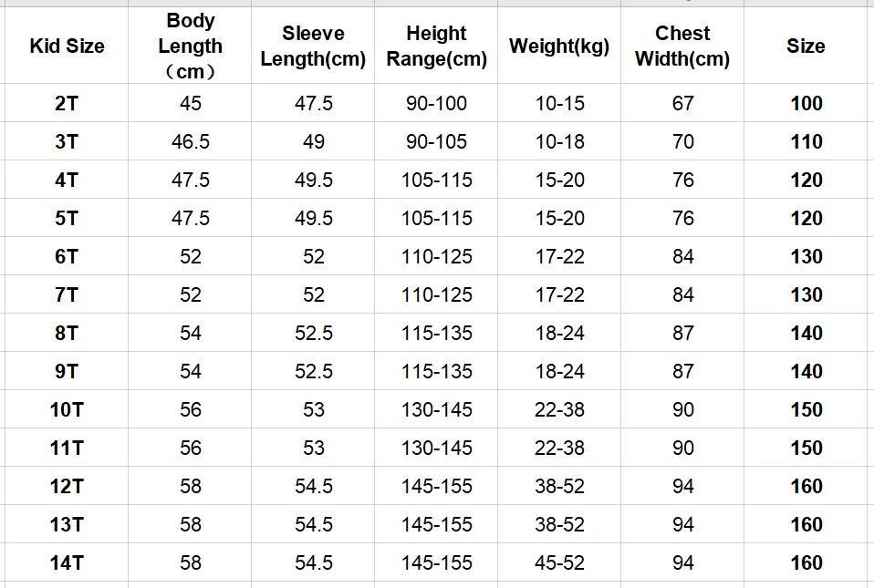Click the 14T kid size cell
The image size is (874, 588).
pyautogui.click(x=67, y=562)
